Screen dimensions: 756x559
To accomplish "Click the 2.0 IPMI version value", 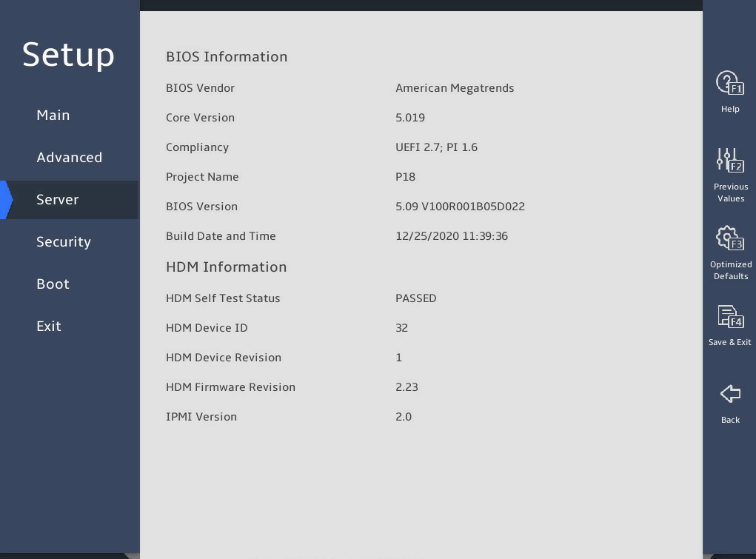I will (x=404, y=417).
